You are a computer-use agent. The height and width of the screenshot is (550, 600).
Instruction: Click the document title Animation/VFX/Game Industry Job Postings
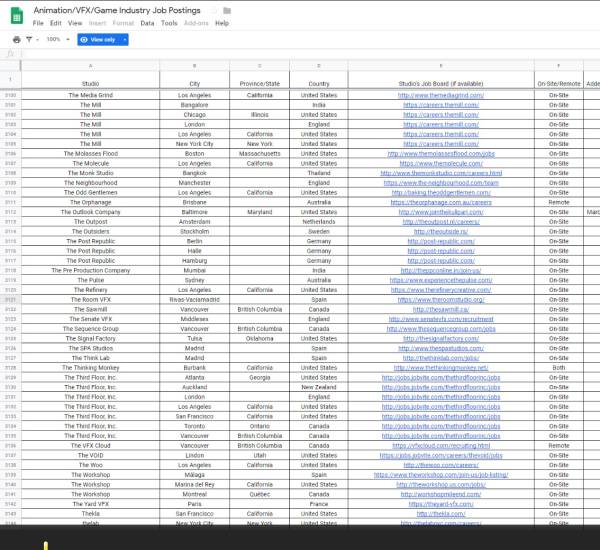[x=117, y=10]
